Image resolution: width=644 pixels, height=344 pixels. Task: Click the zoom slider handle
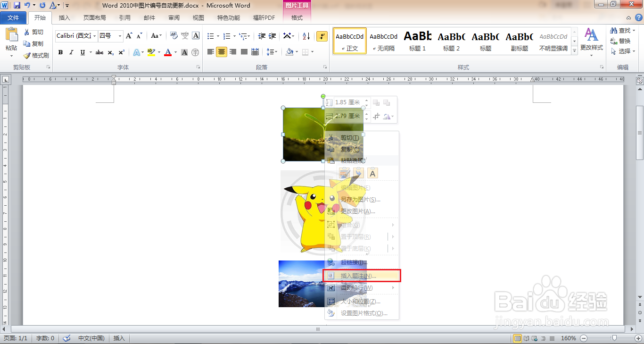pyautogui.click(x=614, y=338)
